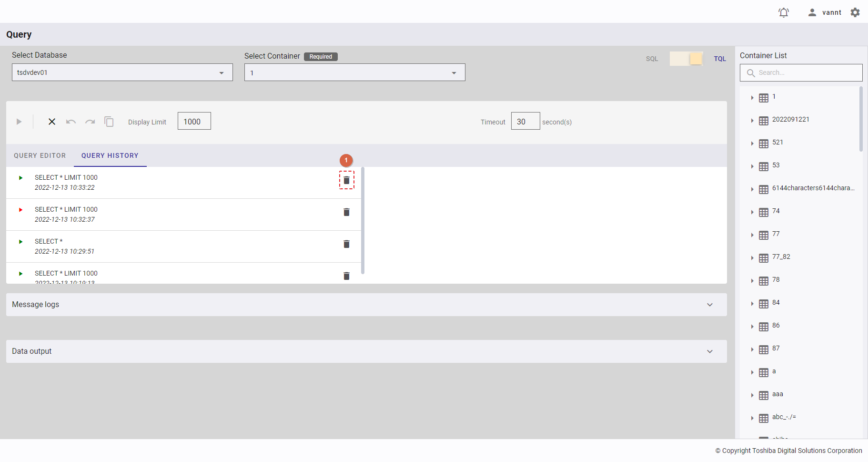Expand the Data output panel
Screen dimensions: 868x462
[x=710, y=351]
